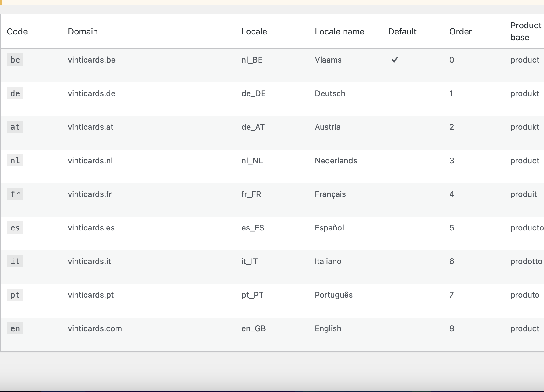Click the locale name English

tap(328, 328)
